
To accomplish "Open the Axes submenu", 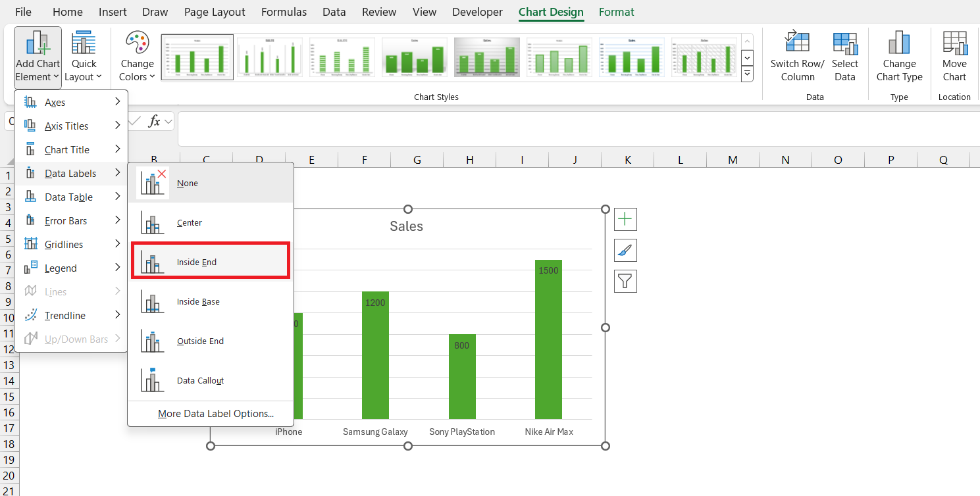I will point(71,103).
